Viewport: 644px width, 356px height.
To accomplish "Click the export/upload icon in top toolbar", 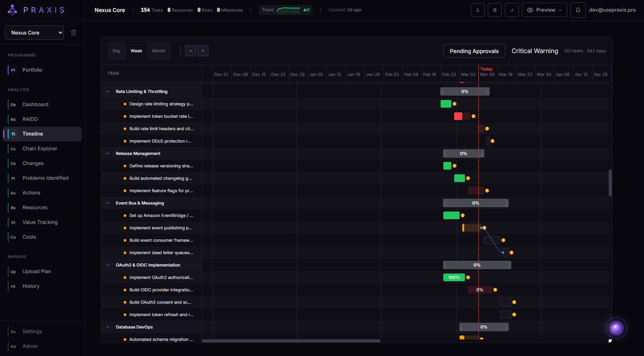I will (x=477, y=10).
